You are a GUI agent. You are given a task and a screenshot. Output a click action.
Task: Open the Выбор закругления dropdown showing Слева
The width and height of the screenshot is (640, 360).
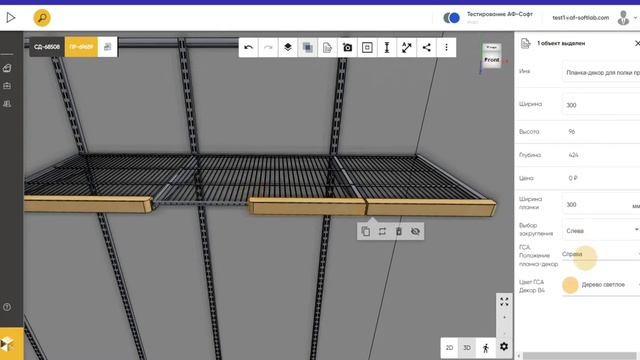click(x=601, y=231)
